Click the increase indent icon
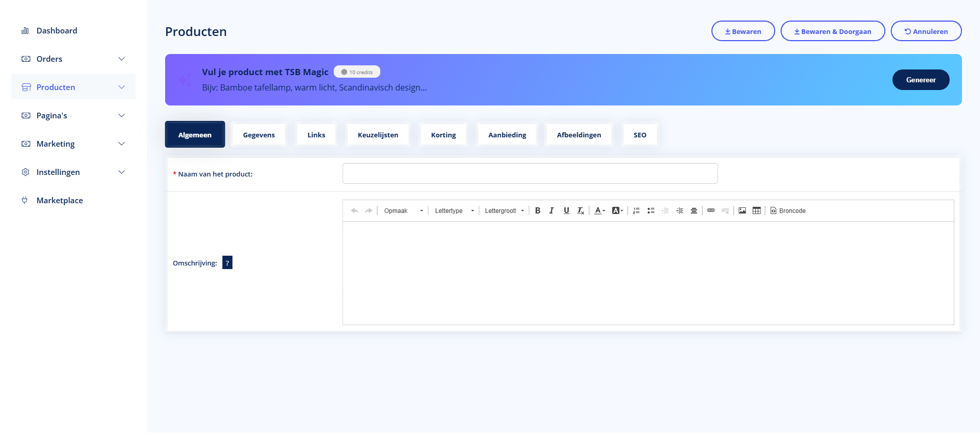 point(680,211)
